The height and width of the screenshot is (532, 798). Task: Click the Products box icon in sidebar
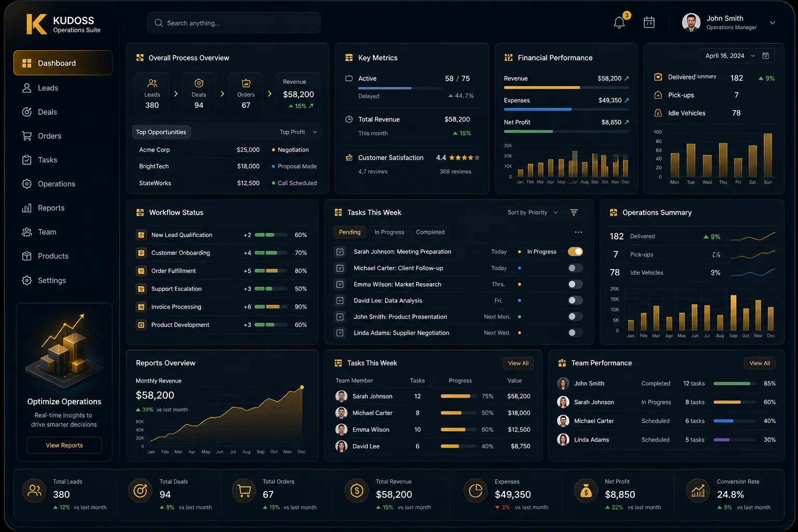pos(26,256)
